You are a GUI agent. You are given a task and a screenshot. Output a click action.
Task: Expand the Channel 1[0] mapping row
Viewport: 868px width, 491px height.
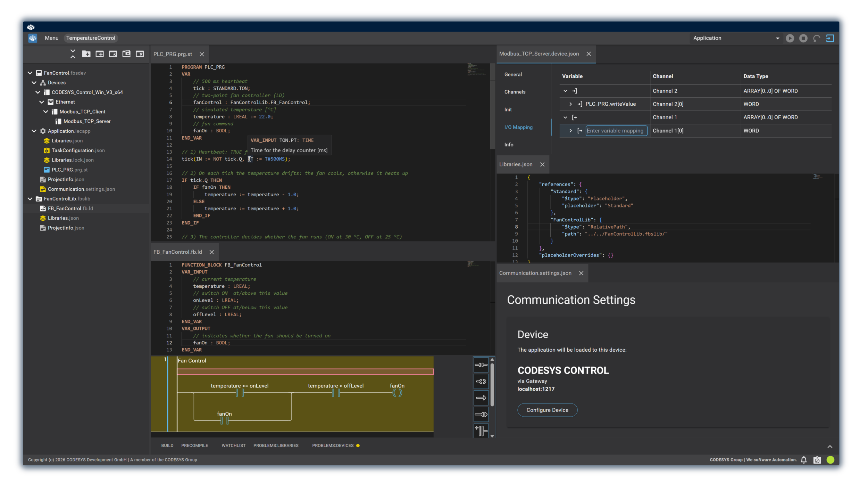570,131
